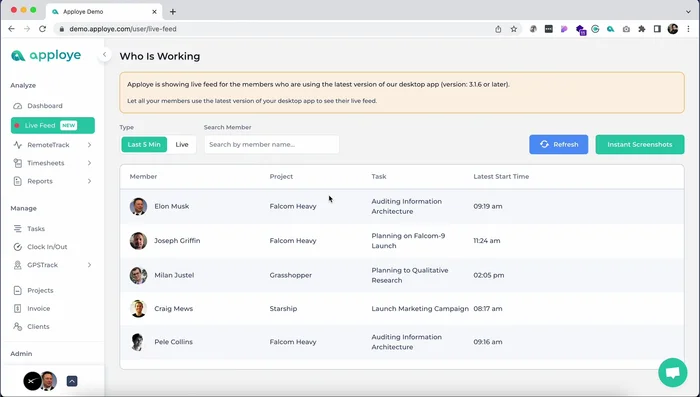Expand the profile menu up-arrow button

coord(72,381)
